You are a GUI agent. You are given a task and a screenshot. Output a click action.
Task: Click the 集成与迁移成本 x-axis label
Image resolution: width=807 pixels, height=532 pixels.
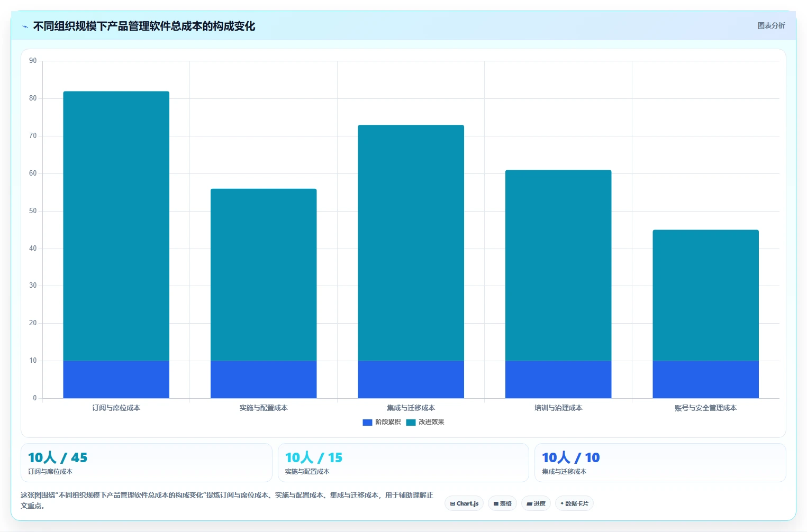click(411, 408)
